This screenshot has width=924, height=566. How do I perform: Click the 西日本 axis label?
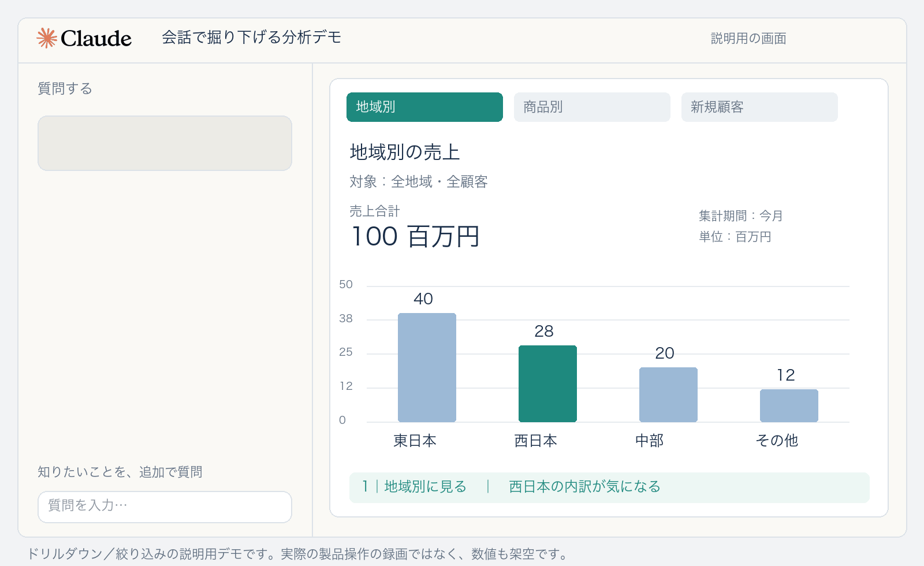click(536, 441)
